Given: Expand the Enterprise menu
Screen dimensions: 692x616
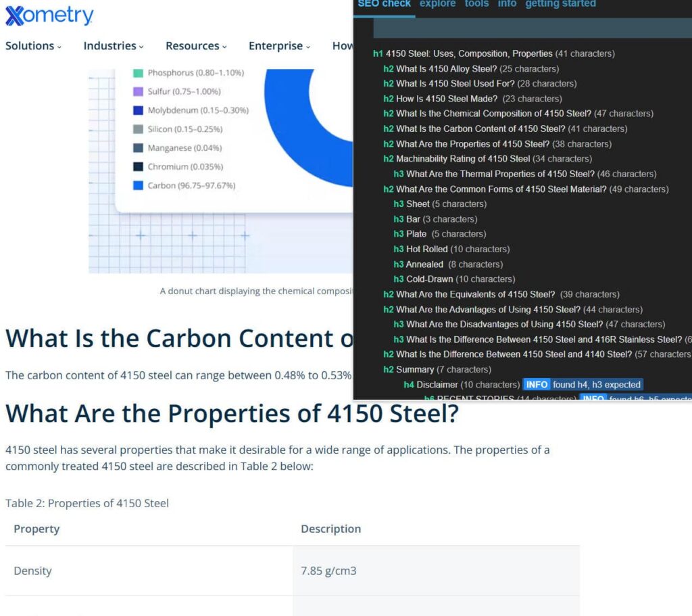Looking at the screenshot, I should tap(279, 46).
